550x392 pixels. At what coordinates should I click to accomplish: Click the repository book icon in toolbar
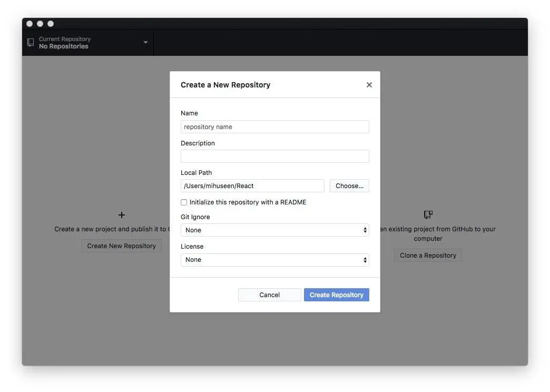coord(31,43)
